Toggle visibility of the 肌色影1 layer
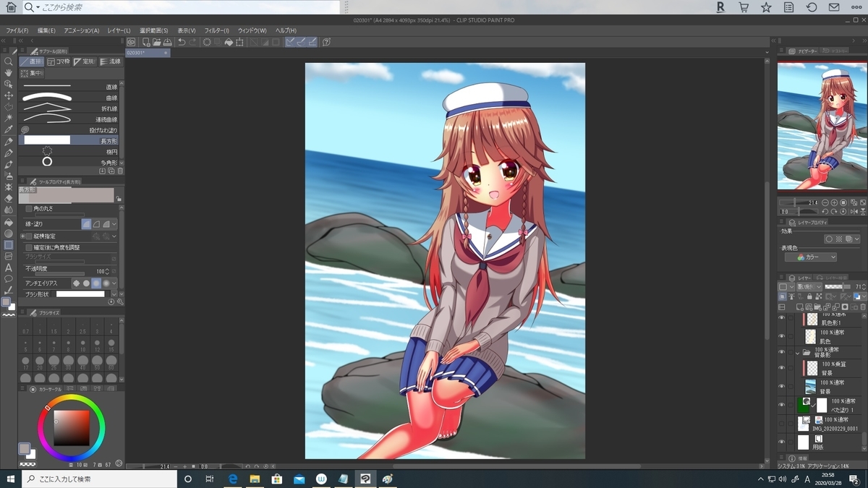Image resolution: width=868 pixels, height=488 pixels. (781, 319)
